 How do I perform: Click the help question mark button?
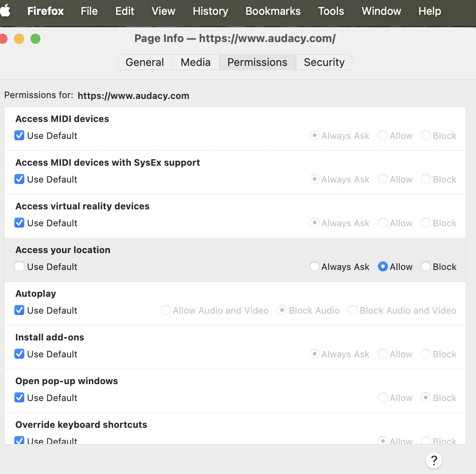click(434, 460)
